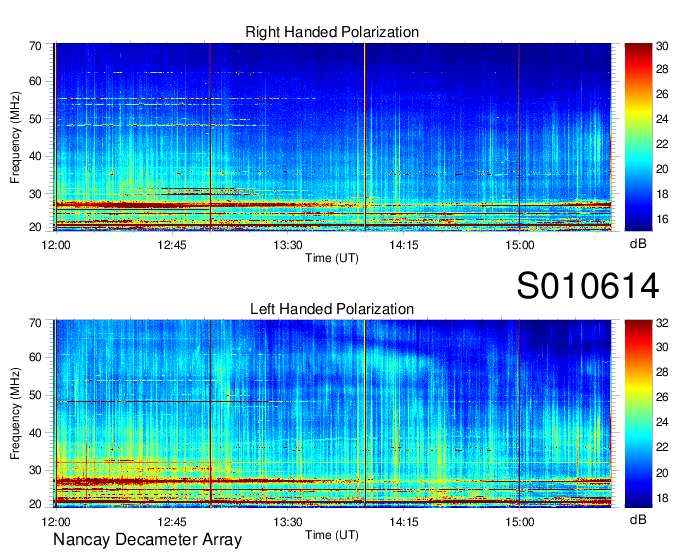
Task: Click the 22 value on Left Handed color bar
Action: [x=662, y=447]
